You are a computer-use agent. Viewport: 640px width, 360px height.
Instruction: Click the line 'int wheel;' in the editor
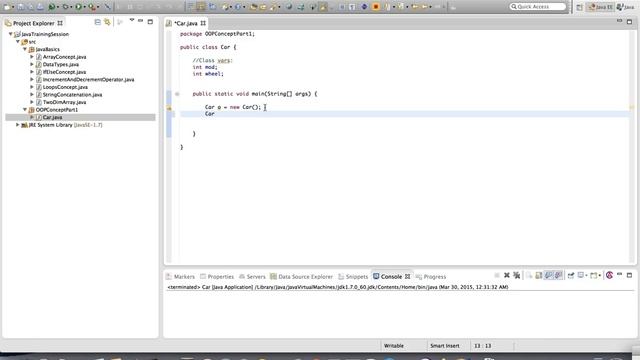click(208, 74)
